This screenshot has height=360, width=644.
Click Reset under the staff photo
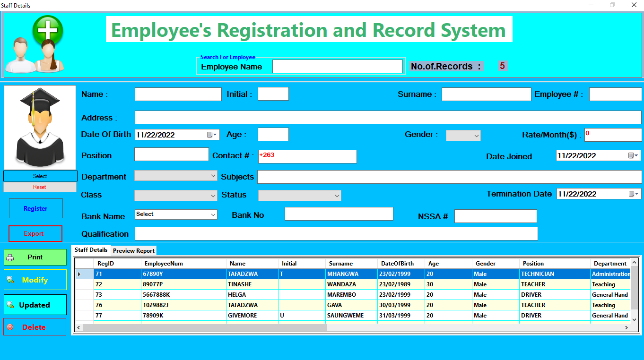pos(40,187)
